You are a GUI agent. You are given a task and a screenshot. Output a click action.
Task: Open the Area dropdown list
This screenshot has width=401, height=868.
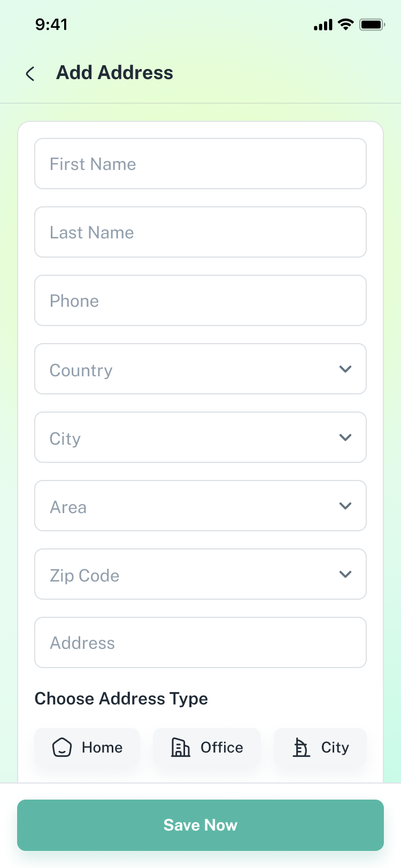tap(200, 506)
